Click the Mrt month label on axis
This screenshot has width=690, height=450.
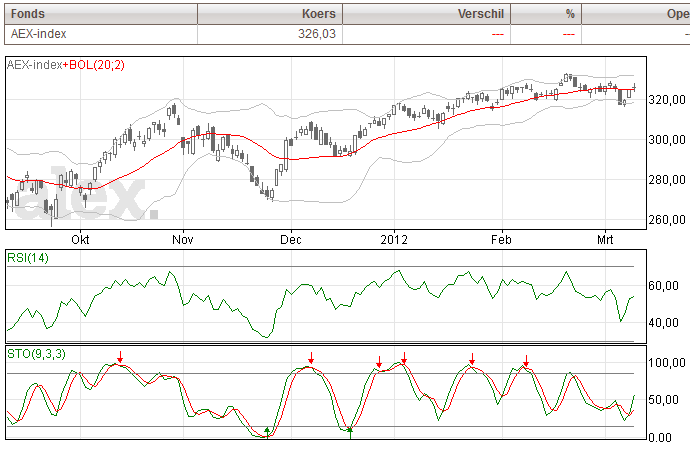point(605,239)
